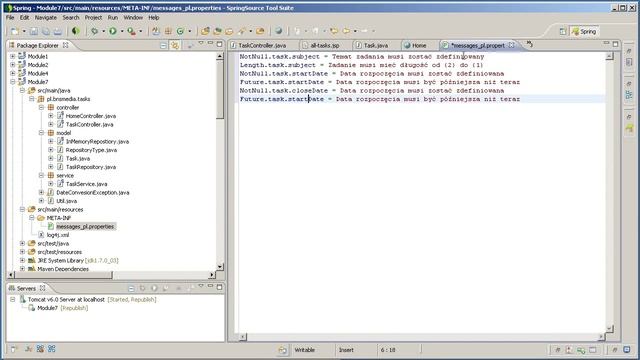640x360 pixels.
Task: Expand the Module2 project
Action: 13,65
